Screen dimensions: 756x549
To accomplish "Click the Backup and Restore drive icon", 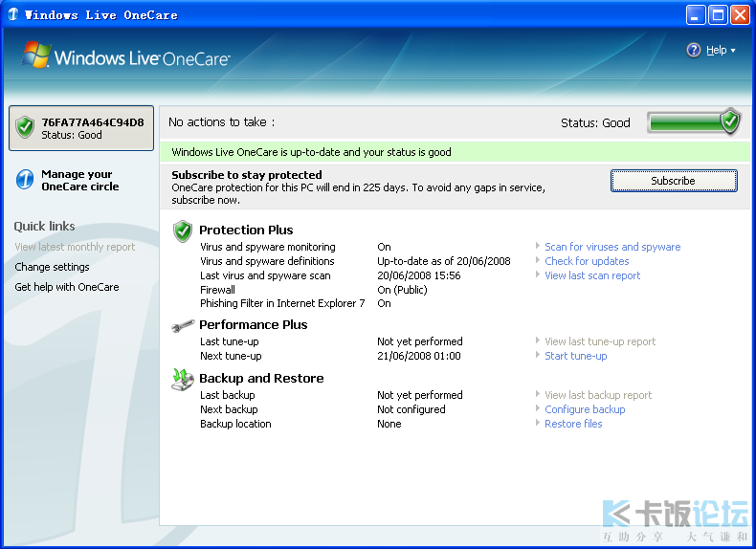I will (182, 380).
